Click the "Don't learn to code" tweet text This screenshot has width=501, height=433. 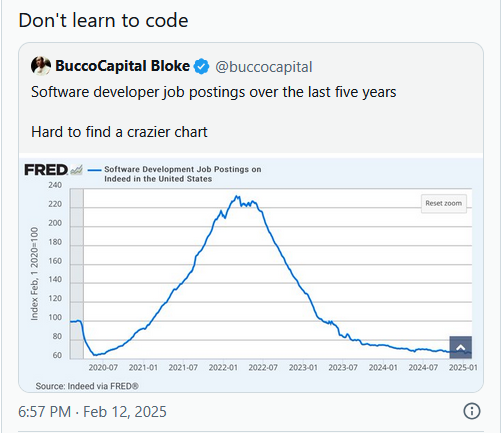[103, 20]
